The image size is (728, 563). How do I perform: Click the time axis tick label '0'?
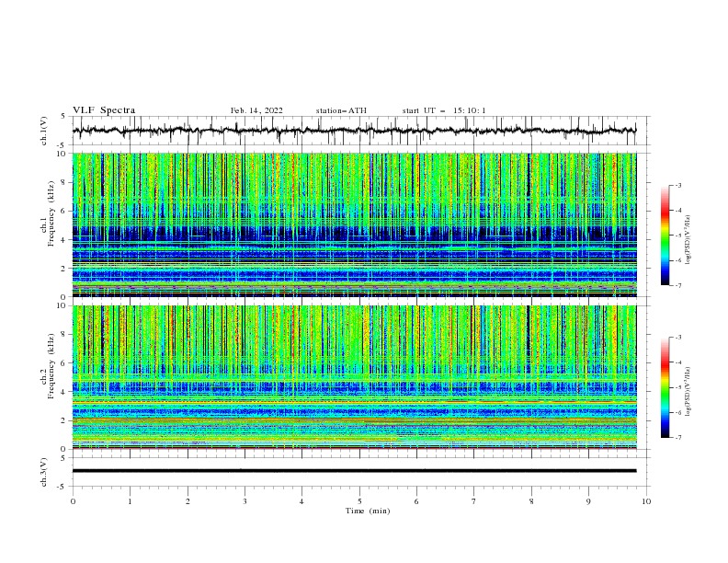tap(73, 501)
